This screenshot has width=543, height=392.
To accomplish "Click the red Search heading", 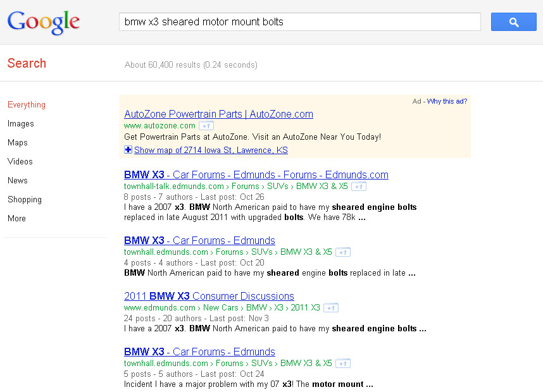I will (27, 63).
